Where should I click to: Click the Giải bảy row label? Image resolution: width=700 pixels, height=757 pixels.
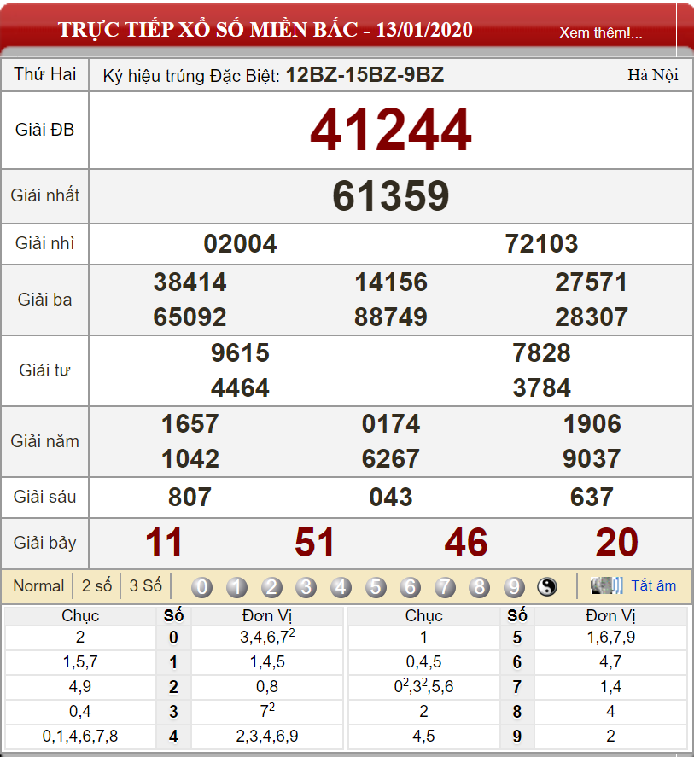(x=45, y=543)
